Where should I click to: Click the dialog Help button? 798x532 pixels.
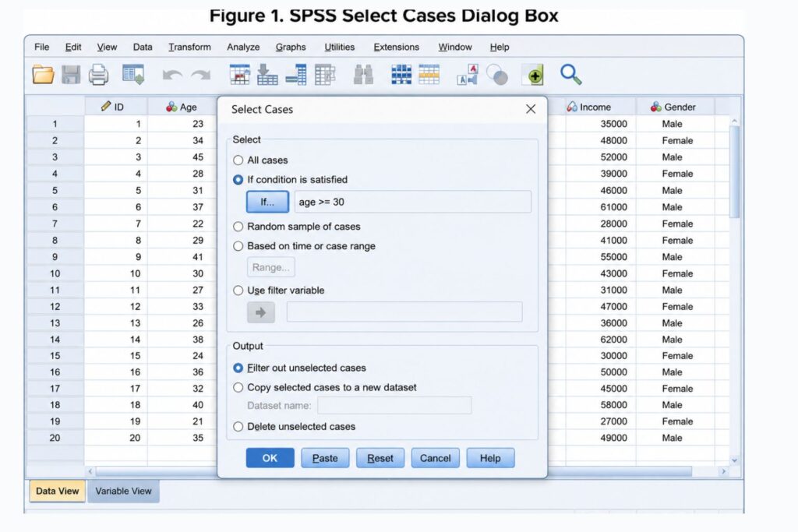pyautogui.click(x=490, y=458)
